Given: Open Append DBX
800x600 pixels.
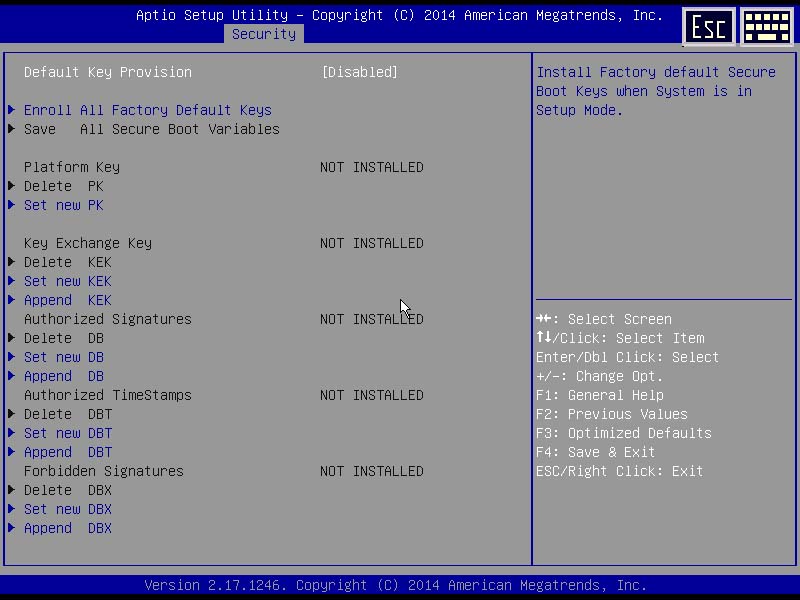Looking at the screenshot, I should click(x=67, y=528).
